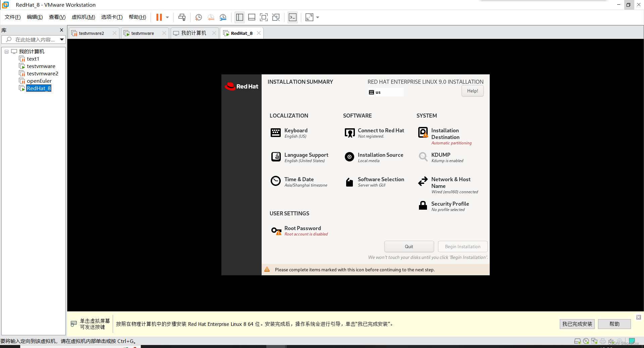Click the keyboard icon in hint bar
The width and height of the screenshot is (644, 348).
point(73,324)
